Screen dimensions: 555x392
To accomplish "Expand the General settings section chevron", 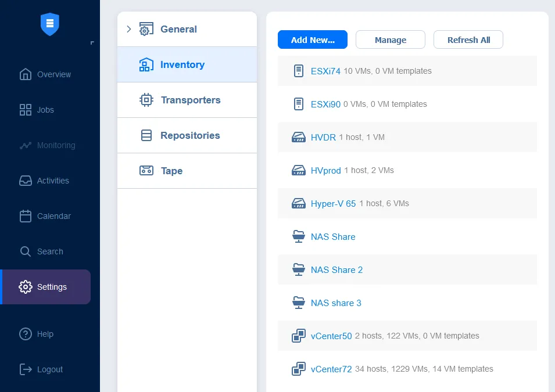I will (129, 29).
